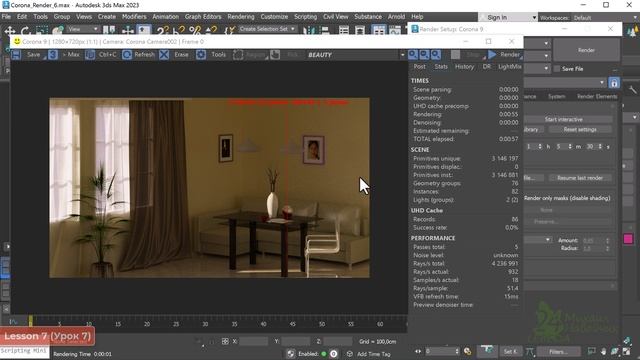Viewport: 640px width, 360px height.
Task: Click the Ctrl+C copy icon in frame buffer
Action: pos(90,55)
